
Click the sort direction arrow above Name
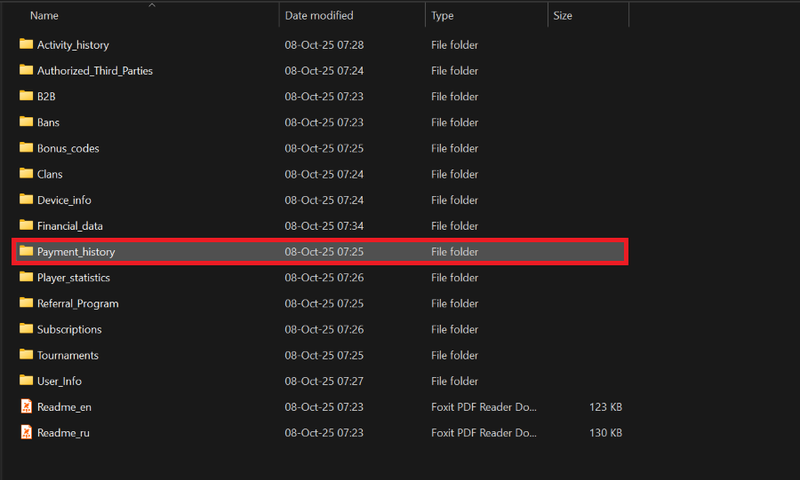click(x=152, y=5)
